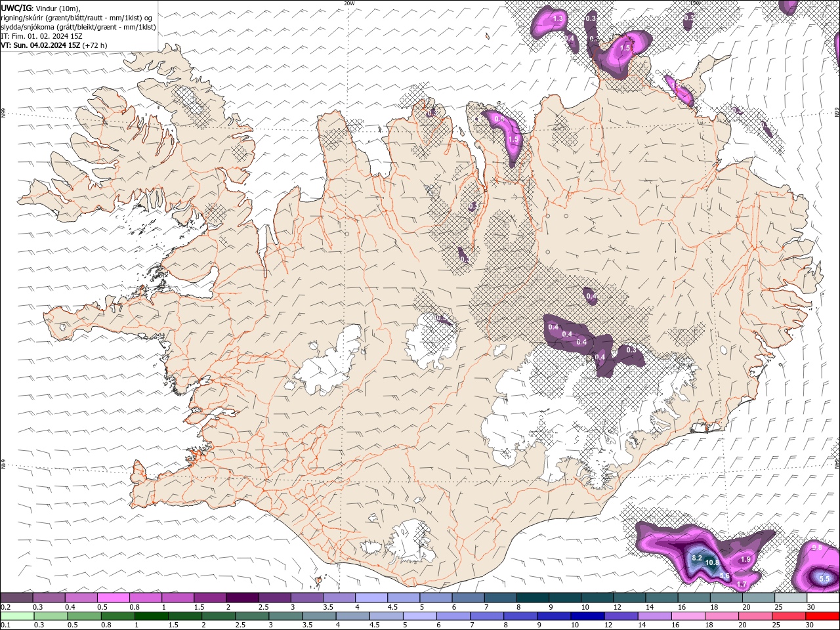Image resolution: width=840 pixels, height=630 pixels.
Task: Click the dark mauve 0.2 swatch on snow scale
Action: point(17,598)
